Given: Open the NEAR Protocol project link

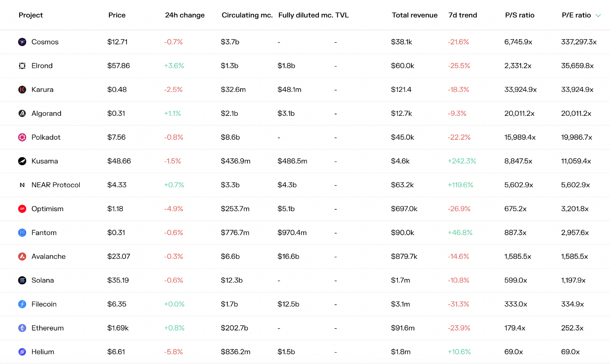Looking at the screenshot, I should [x=56, y=185].
